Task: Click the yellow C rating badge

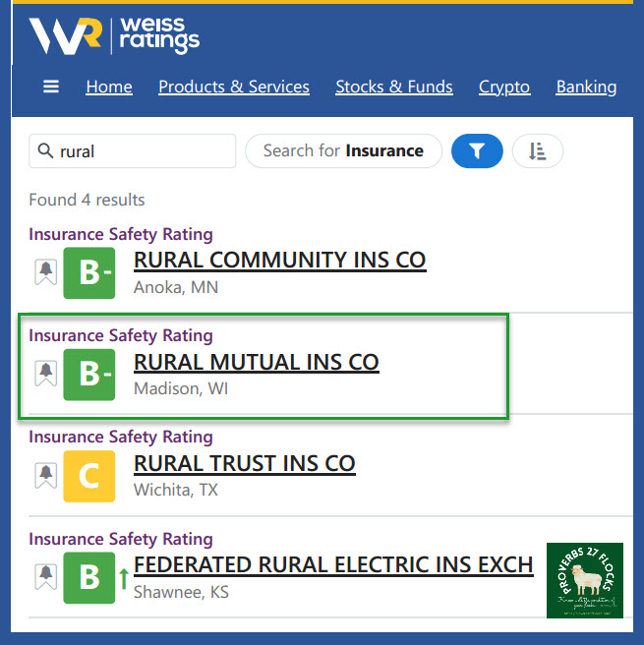Action: [x=88, y=476]
